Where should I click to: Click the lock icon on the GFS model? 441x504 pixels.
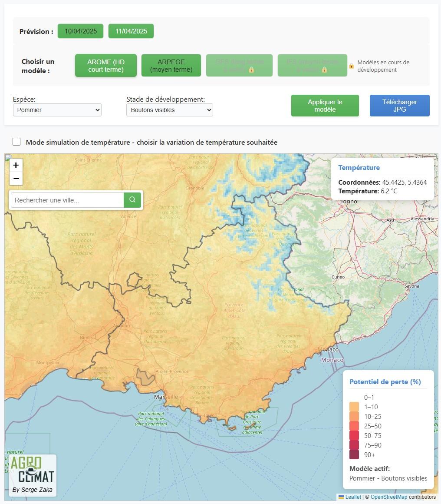tap(251, 70)
